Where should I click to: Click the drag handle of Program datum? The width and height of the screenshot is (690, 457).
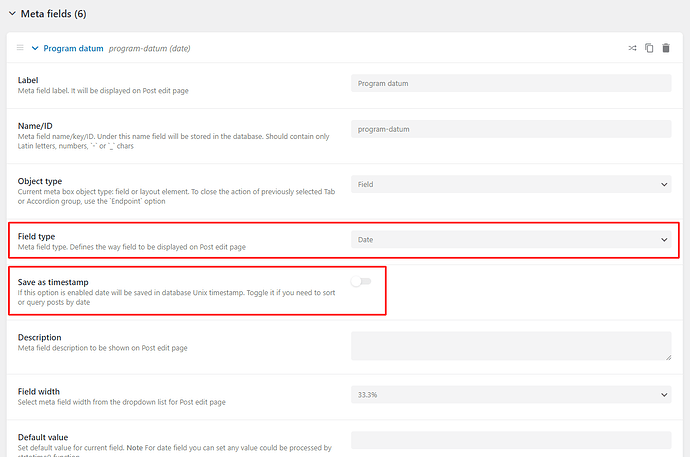coord(20,48)
